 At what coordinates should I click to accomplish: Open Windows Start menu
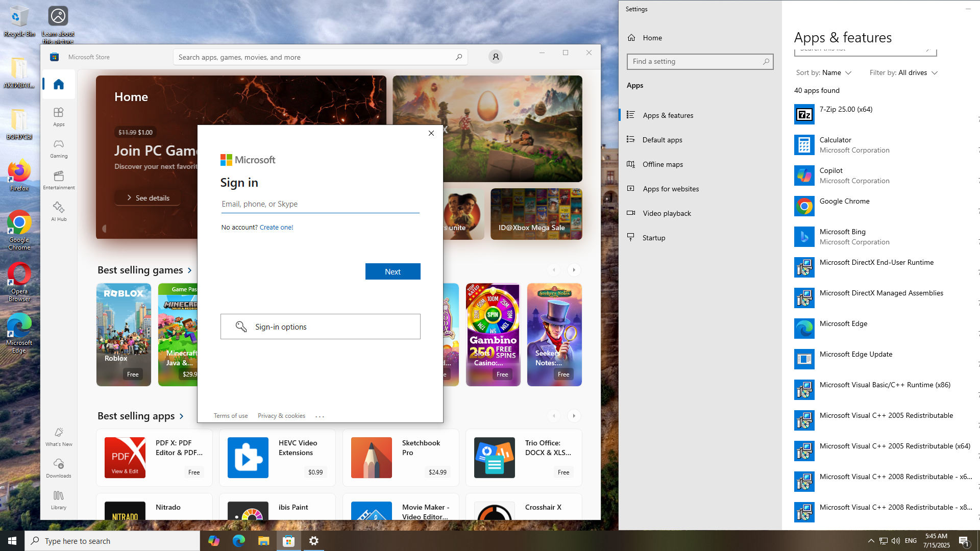[x=12, y=541]
